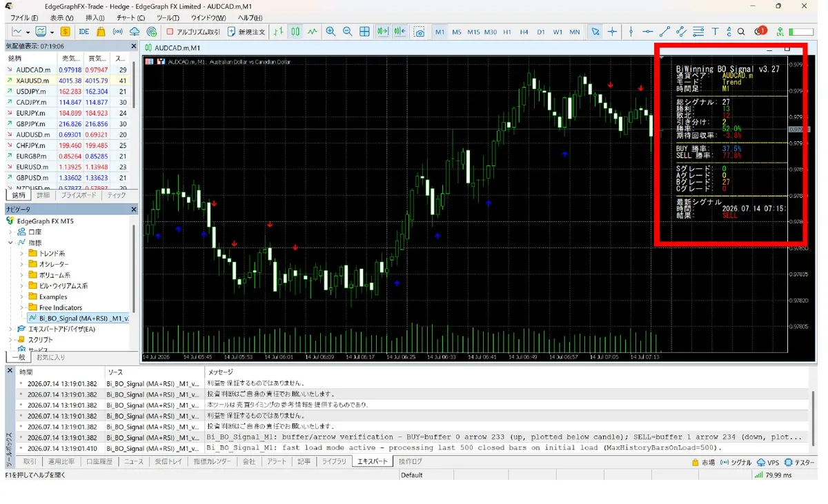Select the M5 timeframe
The height and width of the screenshot is (504, 828).
pyautogui.click(x=457, y=32)
